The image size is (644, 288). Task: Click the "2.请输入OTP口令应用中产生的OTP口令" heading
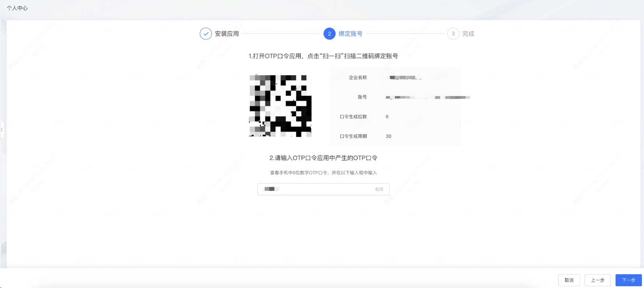tap(323, 158)
